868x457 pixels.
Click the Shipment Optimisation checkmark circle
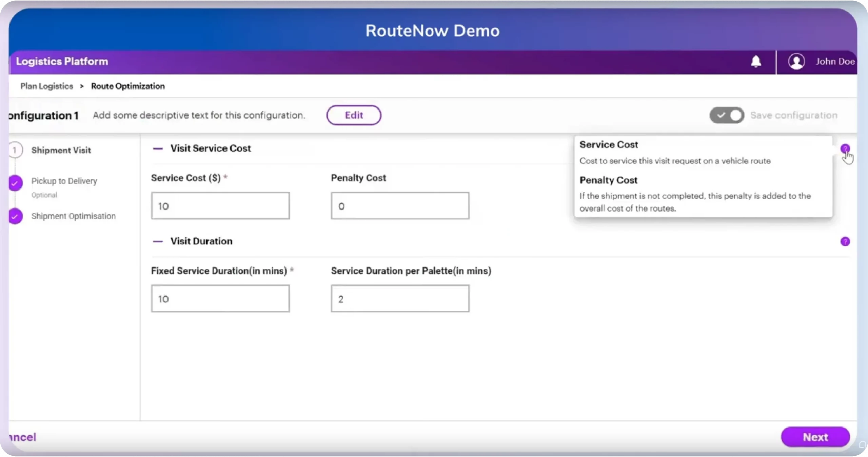point(15,216)
